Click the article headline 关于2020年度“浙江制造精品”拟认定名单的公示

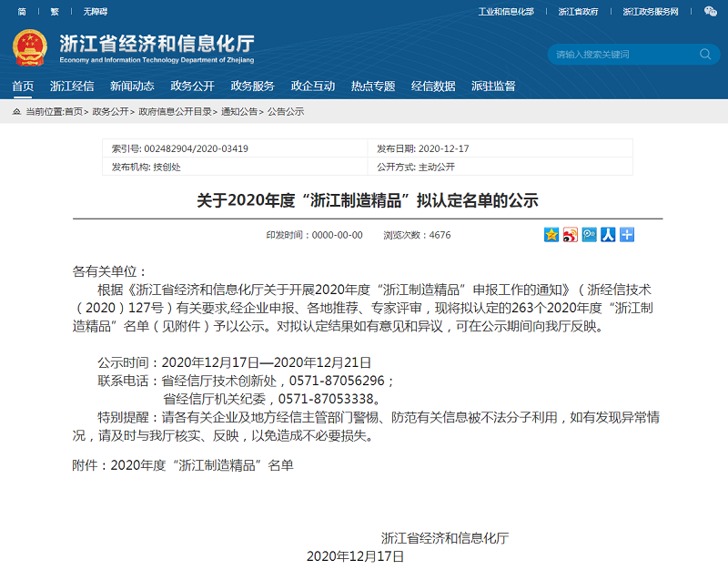(368, 200)
